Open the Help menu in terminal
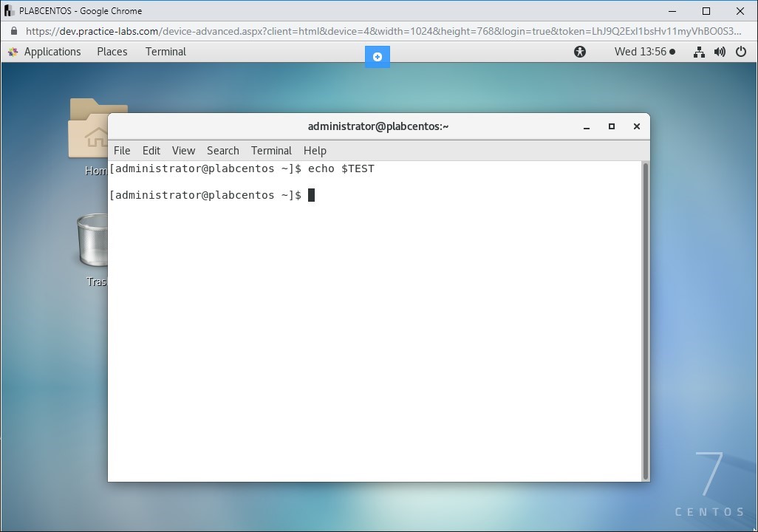 315,151
